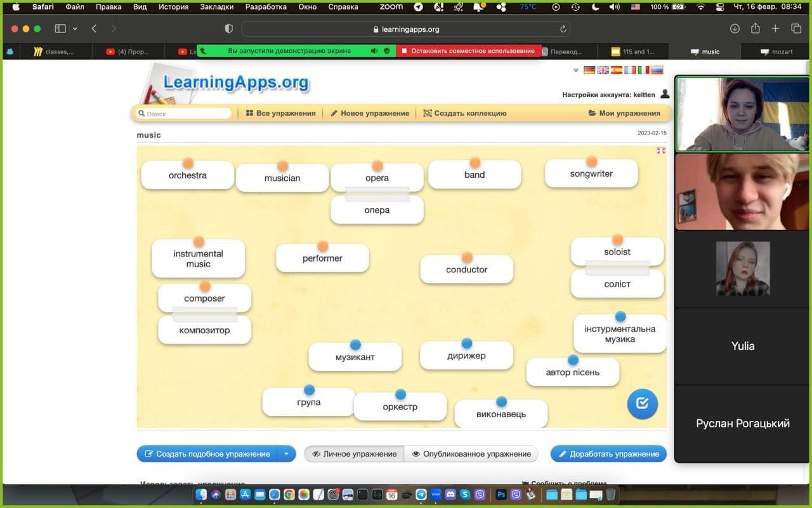
Task: Select 'Опубликованное упражнение' visibility option
Action: 471,453
